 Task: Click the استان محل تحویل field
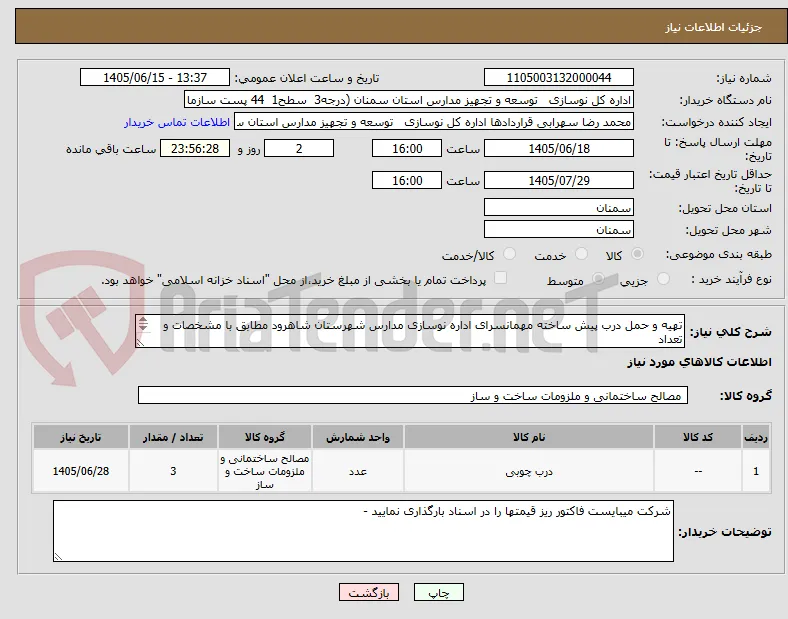(x=559, y=207)
